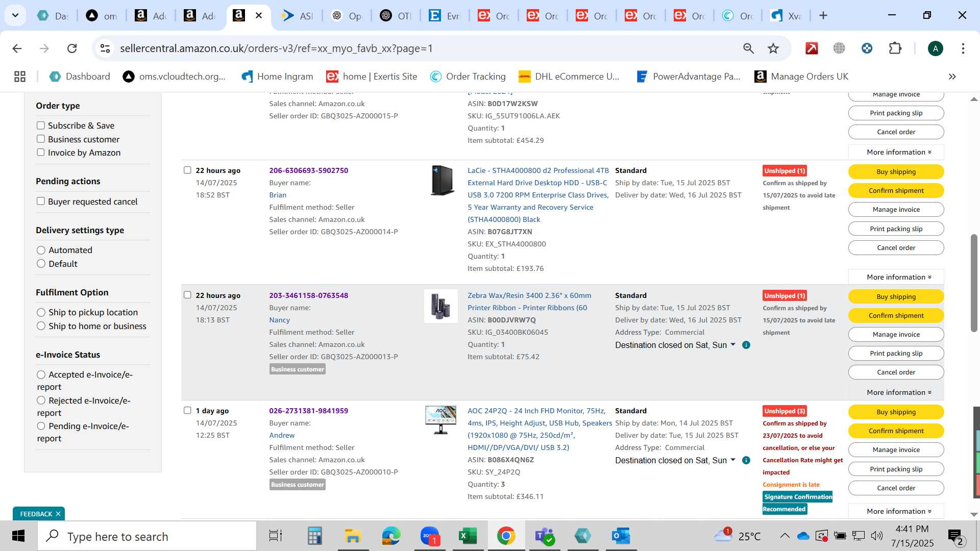Cancel order for Andrew's AOC monitor

896,488
